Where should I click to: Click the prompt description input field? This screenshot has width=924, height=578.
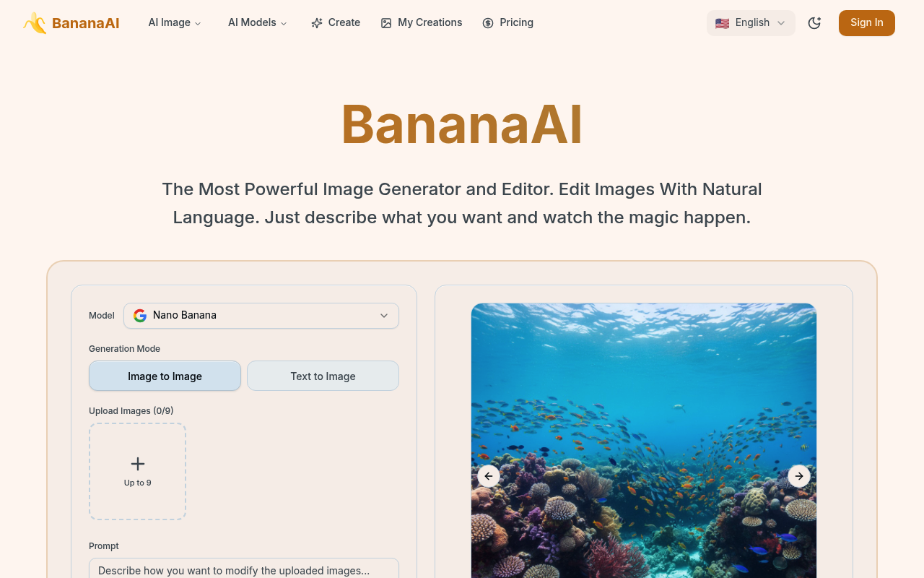pos(244,569)
